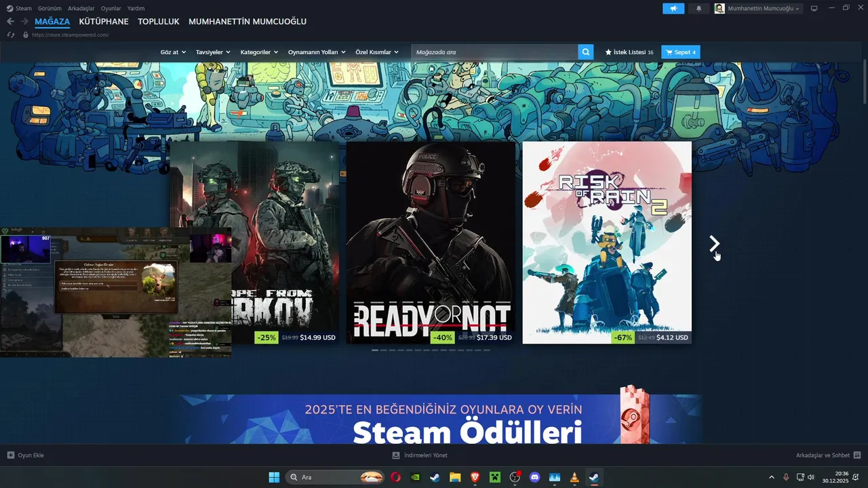Open the clock showing 20:36 and date
This screenshot has width=868, height=488.
tap(835, 477)
